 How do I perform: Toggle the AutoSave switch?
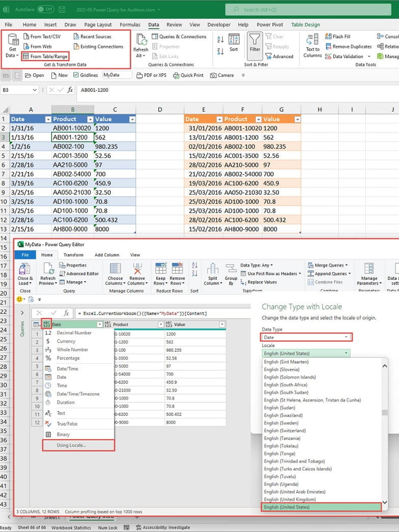(45, 9)
